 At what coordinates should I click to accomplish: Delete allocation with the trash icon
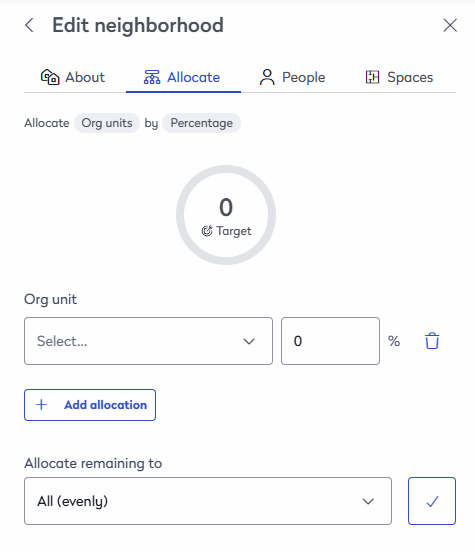click(432, 341)
